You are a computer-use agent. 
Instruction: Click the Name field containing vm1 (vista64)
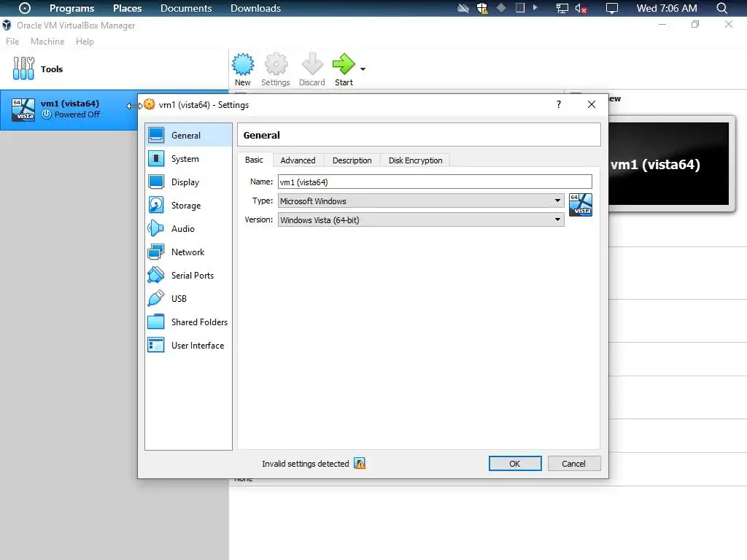point(435,182)
